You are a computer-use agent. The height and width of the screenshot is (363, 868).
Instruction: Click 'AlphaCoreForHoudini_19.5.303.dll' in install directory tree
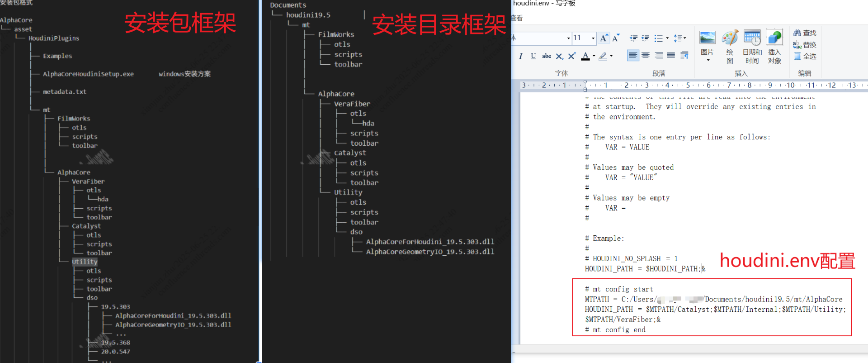click(430, 242)
